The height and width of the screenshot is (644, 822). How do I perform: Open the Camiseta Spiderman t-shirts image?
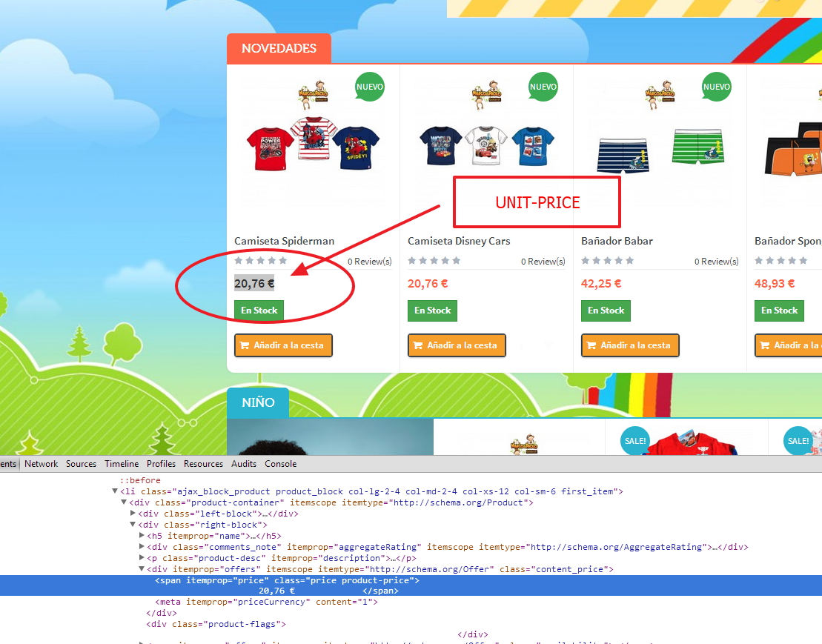click(x=313, y=144)
